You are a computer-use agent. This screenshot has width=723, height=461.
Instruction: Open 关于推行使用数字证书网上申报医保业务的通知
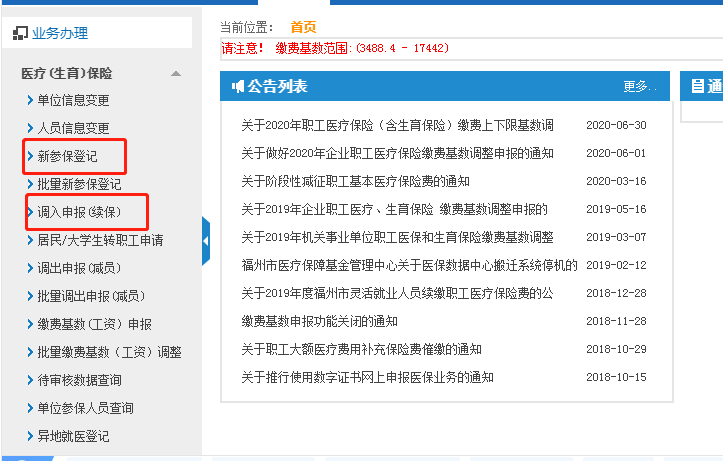pyautogui.click(x=367, y=378)
